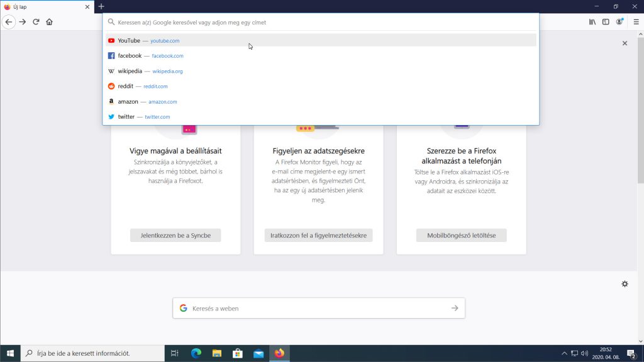
Task: Click 'Mobilböngésző letöltése' button
Action: pos(461,235)
